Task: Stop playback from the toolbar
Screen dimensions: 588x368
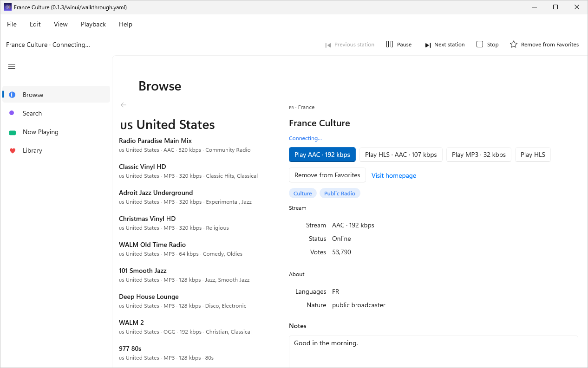Action: point(488,45)
